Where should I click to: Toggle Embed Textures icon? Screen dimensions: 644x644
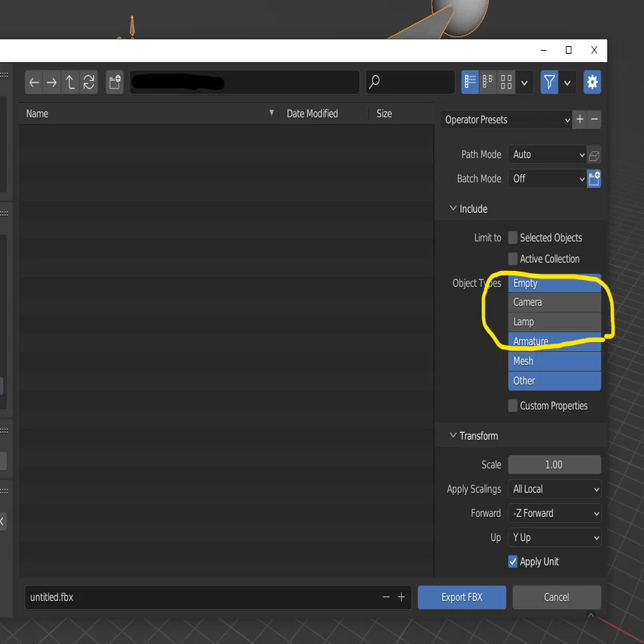594,155
